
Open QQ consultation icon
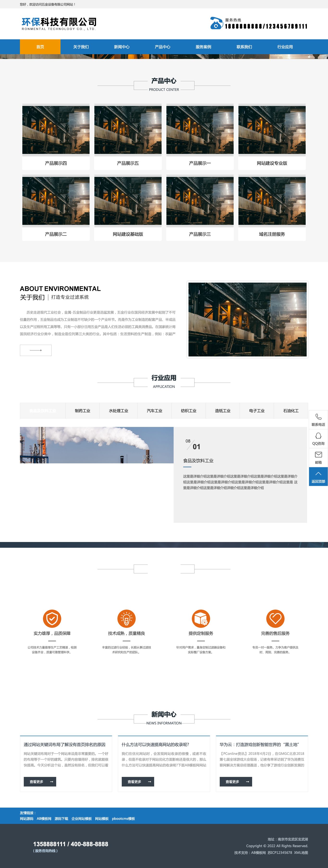(318, 436)
